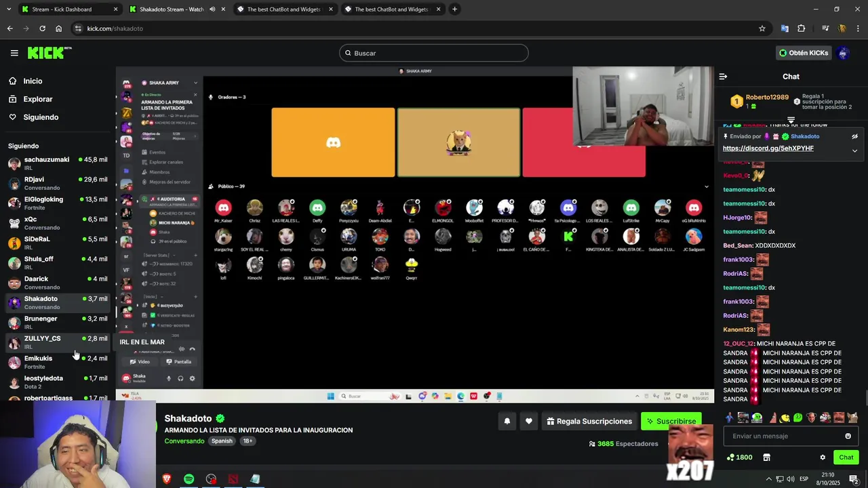Screen dimensions: 868x488
Task: Click the Conversando category link
Action: [x=184, y=441]
